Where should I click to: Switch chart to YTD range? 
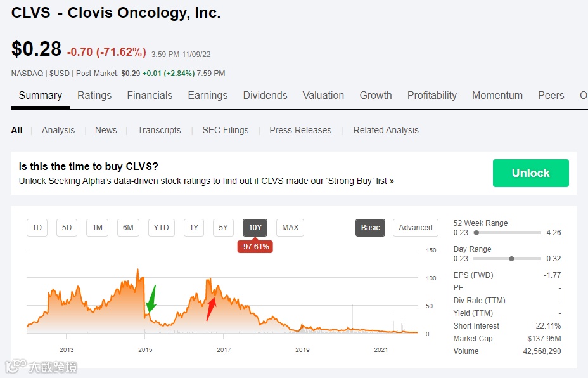162,228
